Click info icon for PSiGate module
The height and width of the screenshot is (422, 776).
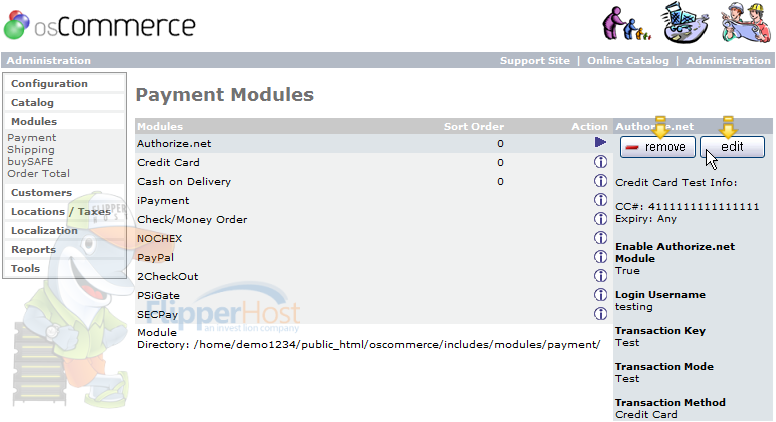pos(600,294)
